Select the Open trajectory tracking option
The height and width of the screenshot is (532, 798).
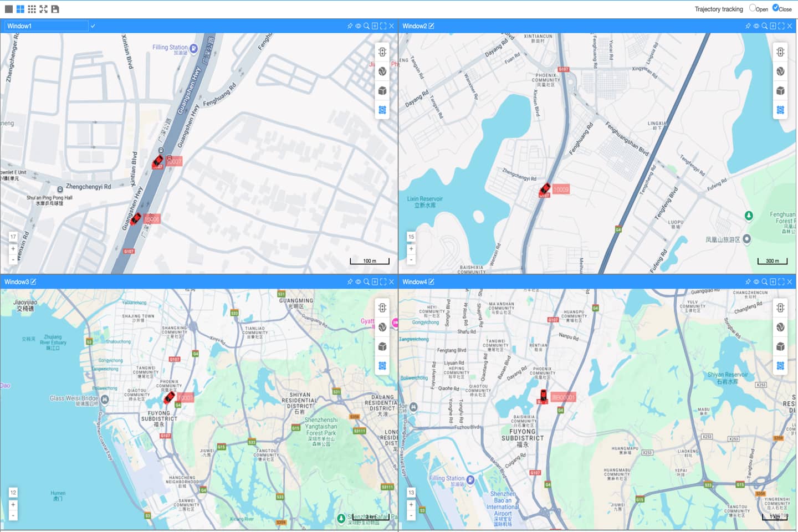click(753, 8)
